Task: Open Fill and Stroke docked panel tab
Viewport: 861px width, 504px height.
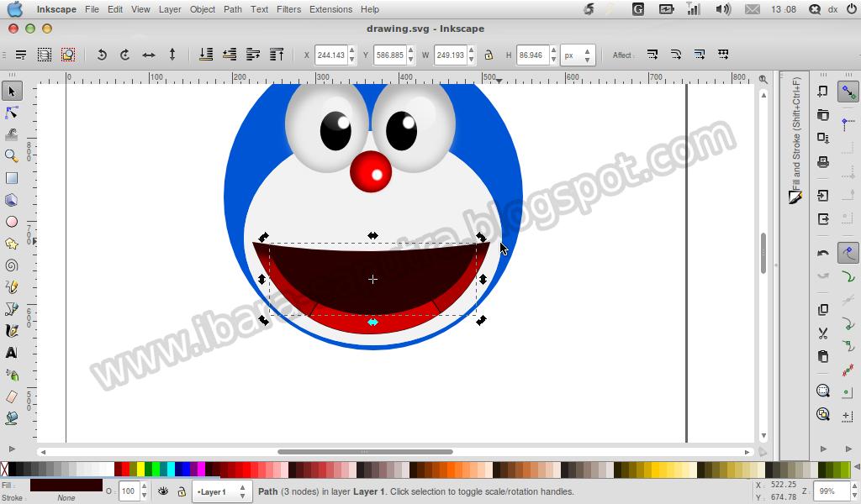Action: pyautogui.click(x=795, y=139)
